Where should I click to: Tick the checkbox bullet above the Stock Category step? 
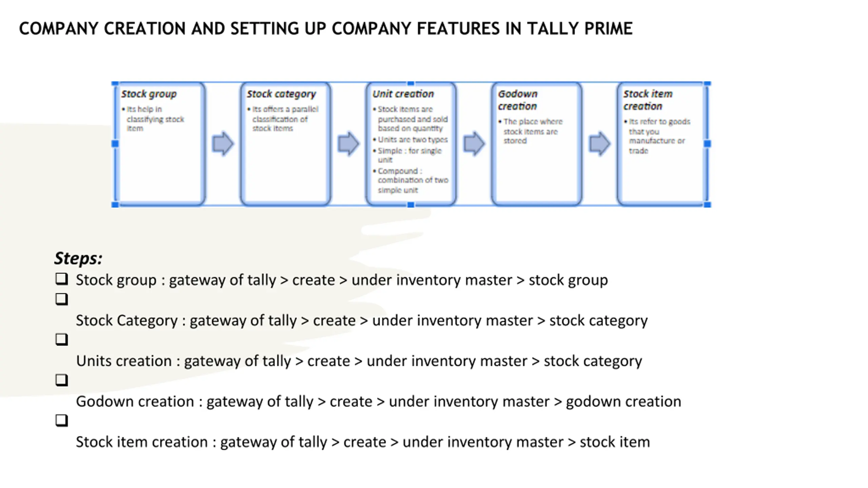[x=62, y=299]
